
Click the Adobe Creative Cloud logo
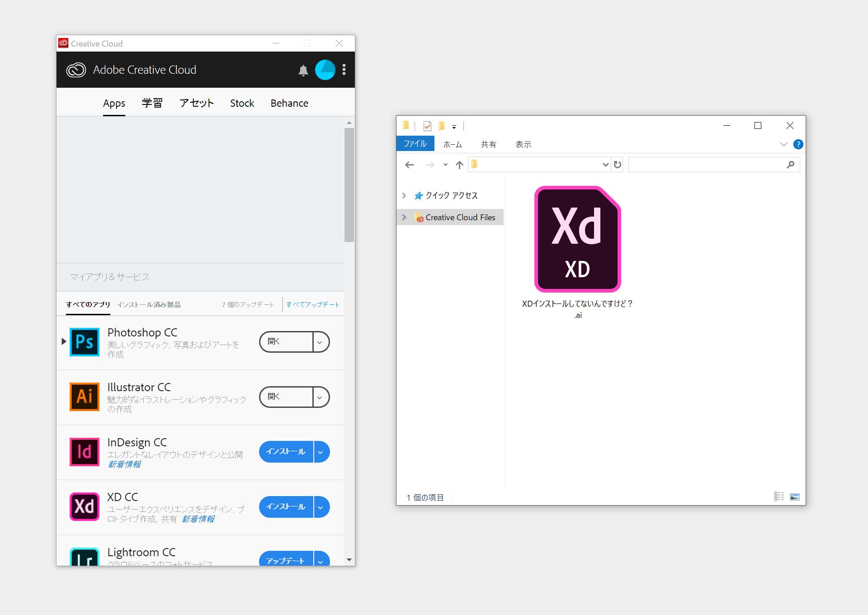[x=76, y=70]
